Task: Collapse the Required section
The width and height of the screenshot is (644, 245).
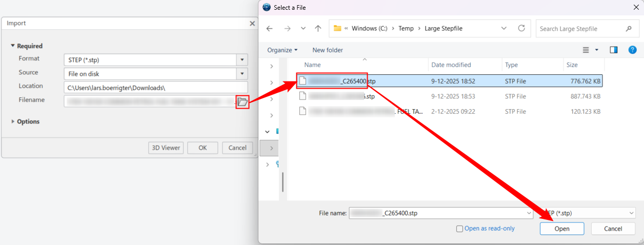Action: [x=13, y=46]
